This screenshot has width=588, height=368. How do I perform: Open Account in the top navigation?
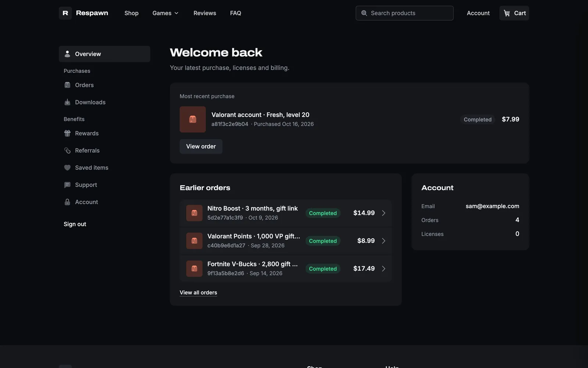(x=478, y=13)
